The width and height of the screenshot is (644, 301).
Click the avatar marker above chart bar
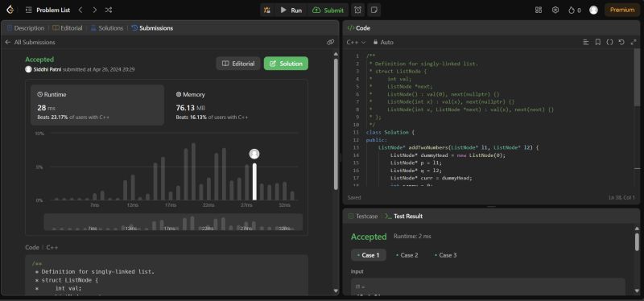[x=254, y=154]
